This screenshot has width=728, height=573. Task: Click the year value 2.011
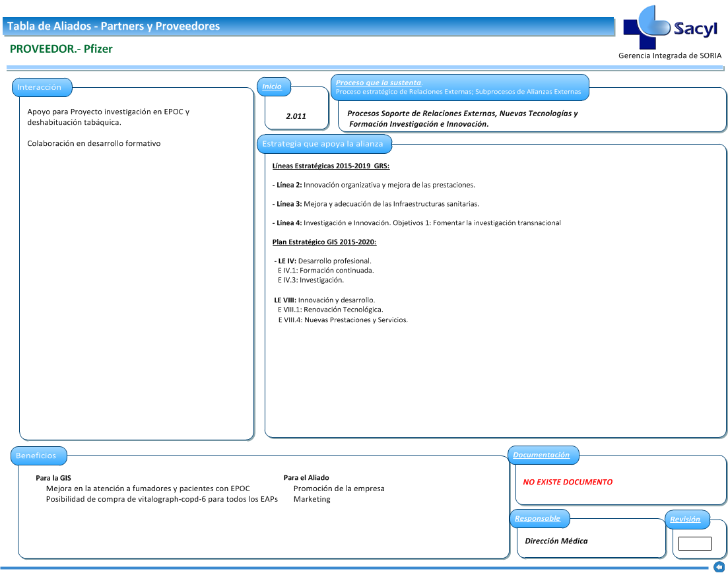click(296, 116)
